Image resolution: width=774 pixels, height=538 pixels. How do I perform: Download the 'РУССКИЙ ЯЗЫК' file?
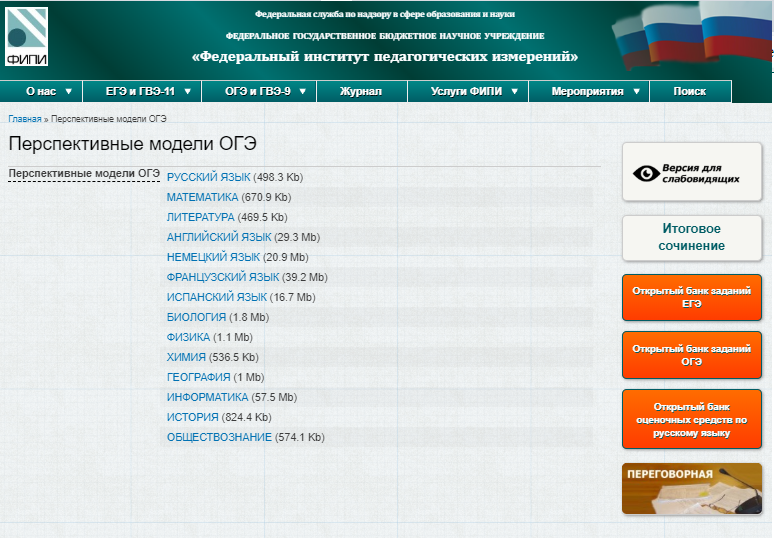point(208,177)
